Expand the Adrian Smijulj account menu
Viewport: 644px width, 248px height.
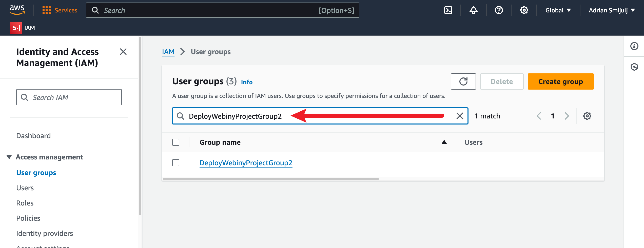pos(611,10)
